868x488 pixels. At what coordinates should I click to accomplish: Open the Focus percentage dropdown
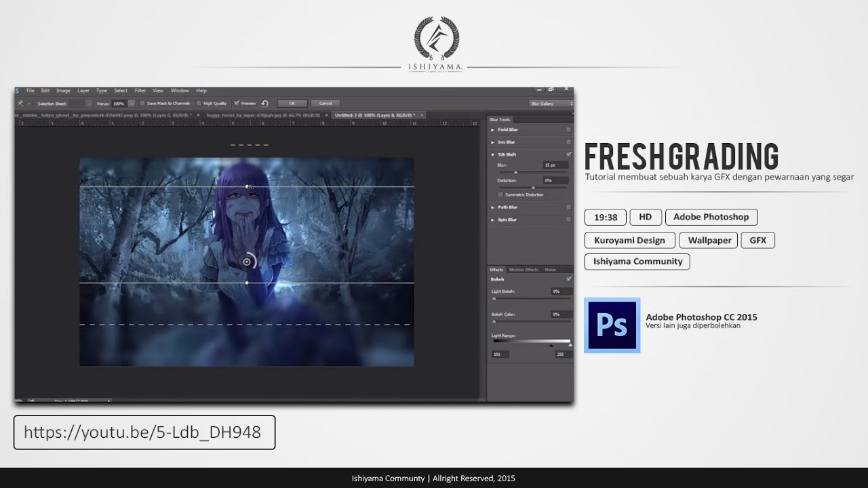(132, 103)
